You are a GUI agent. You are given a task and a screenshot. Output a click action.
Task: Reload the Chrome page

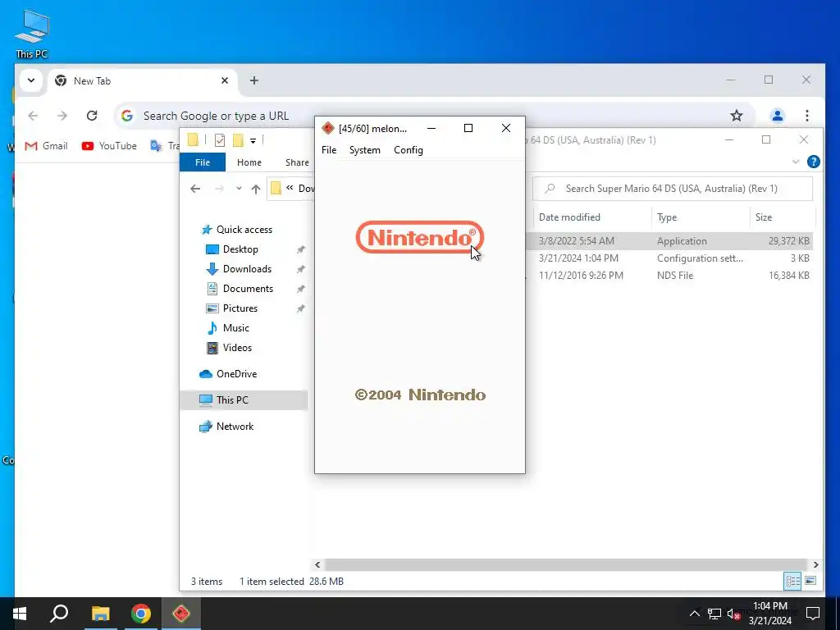coord(92,116)
